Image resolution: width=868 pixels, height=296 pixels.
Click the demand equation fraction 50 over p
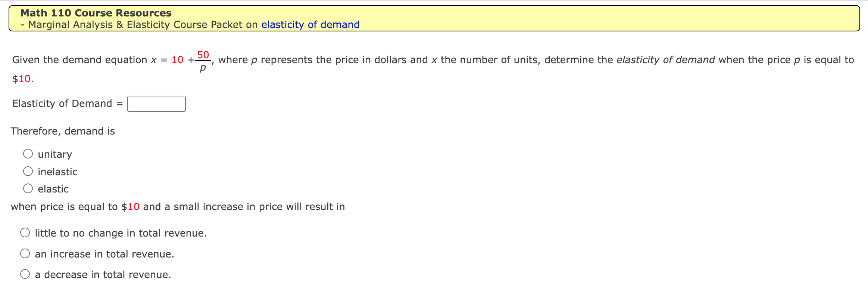point(203,60)
